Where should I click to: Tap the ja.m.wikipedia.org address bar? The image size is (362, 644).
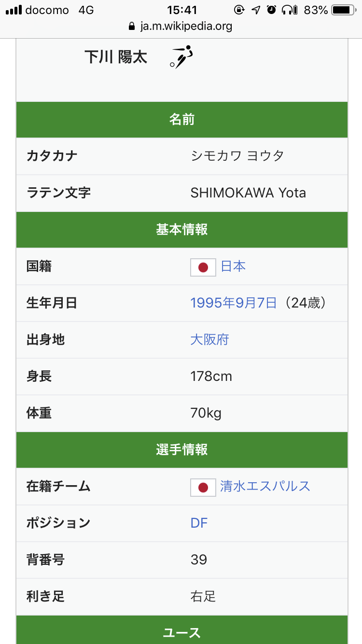[x=186, y=26]
